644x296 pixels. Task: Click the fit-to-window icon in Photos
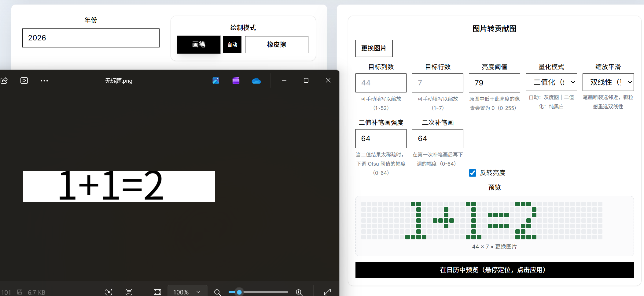point(157,292)
